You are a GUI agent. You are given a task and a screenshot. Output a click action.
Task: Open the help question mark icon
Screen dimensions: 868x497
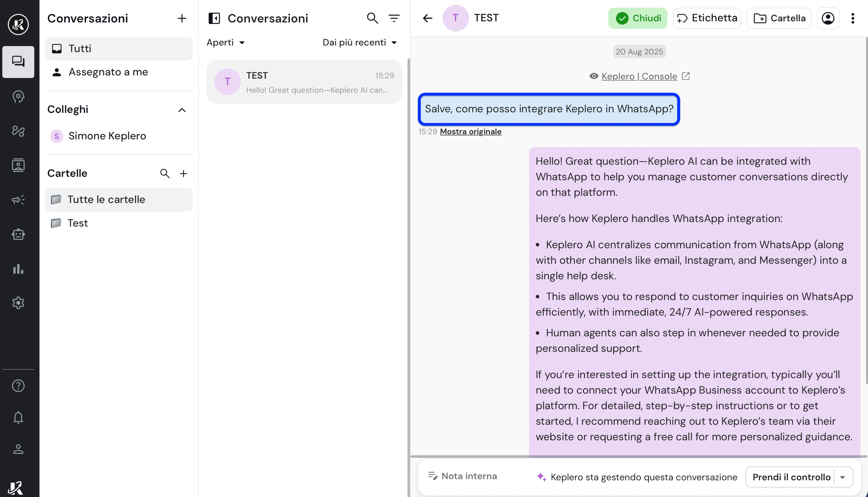pos(18,386)
